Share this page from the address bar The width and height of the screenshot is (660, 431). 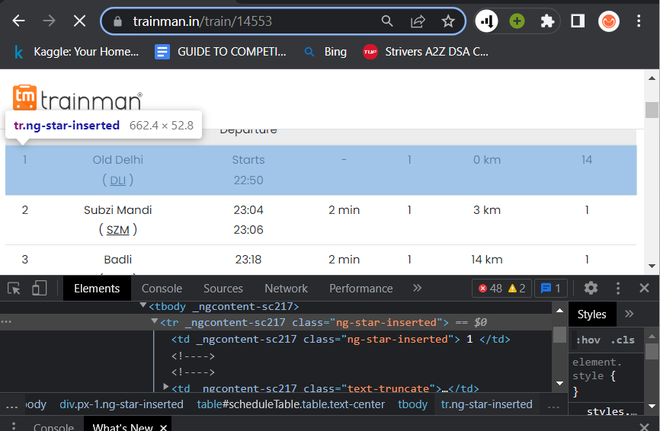[x=418, y=21]
